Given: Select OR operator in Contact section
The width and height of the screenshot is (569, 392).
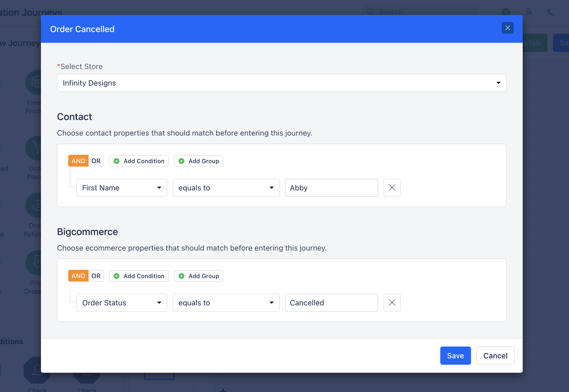Looking at the screenshot, I should [x=96, y=161].
